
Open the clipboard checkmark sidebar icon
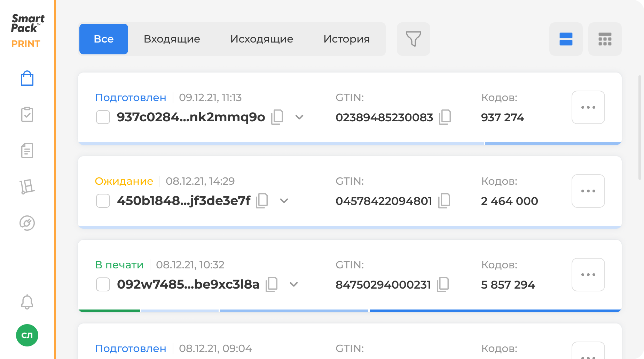click(x=27, y=114)
